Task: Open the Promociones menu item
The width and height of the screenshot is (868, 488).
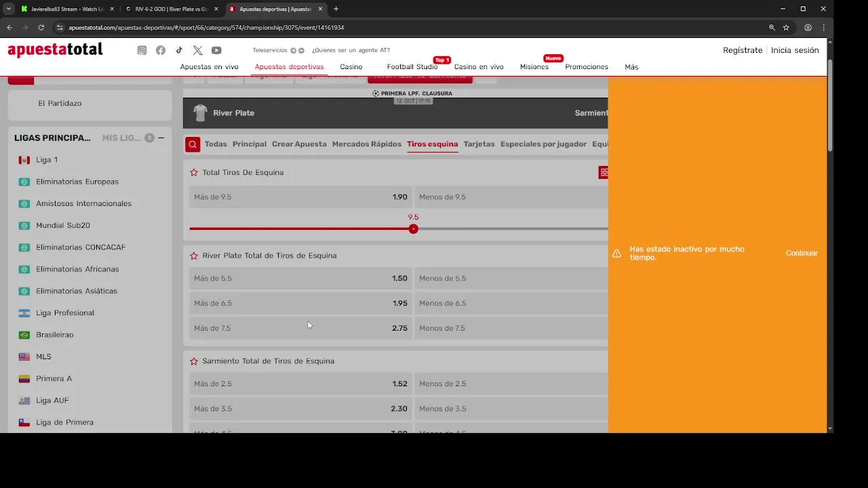Action: point(587,67)
